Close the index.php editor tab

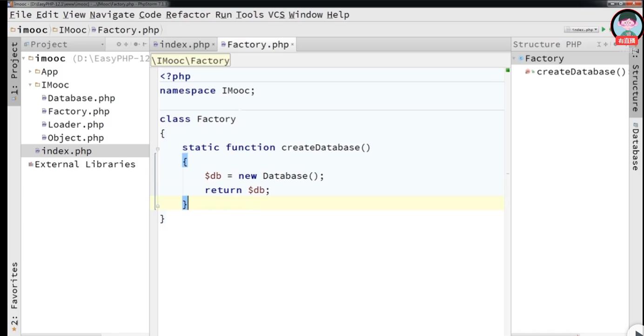[214, 45]
